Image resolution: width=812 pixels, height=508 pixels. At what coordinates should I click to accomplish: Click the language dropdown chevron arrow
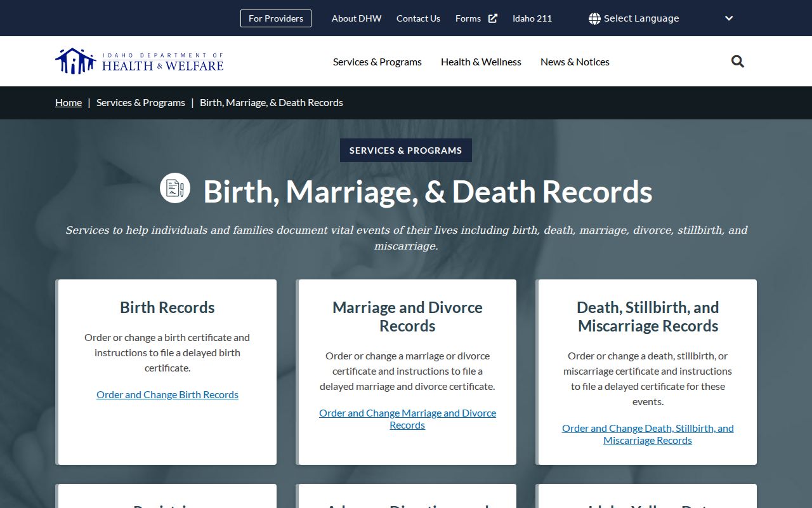[x=729, y=18]
